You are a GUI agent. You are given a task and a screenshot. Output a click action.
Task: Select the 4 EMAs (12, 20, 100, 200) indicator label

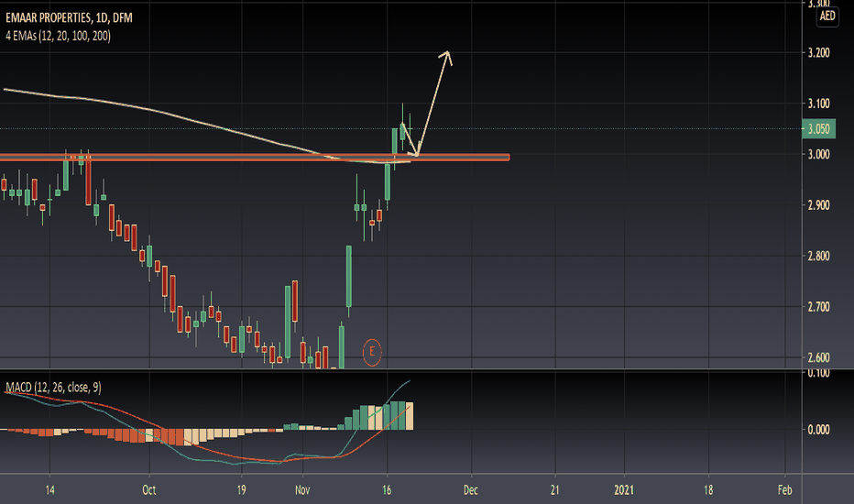pos(59,36)
